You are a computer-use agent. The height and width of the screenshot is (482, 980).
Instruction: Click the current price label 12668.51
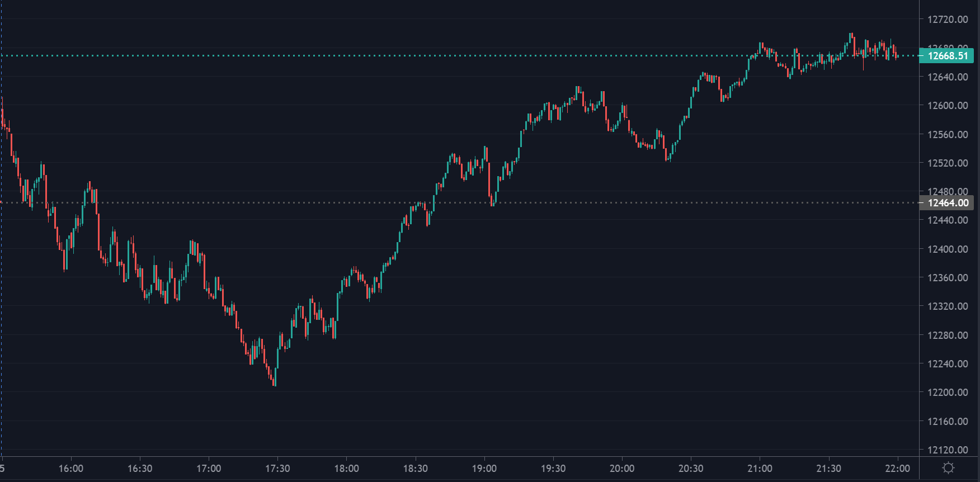click(x=947, y=56)
